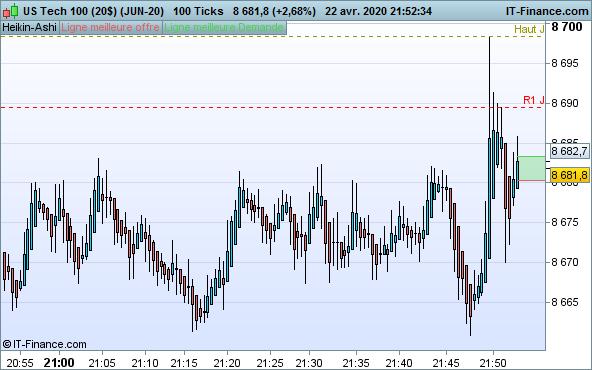Click the 21:10 time axis label
The width and height of the screenshot is (592, 370).
coord(145,363)
